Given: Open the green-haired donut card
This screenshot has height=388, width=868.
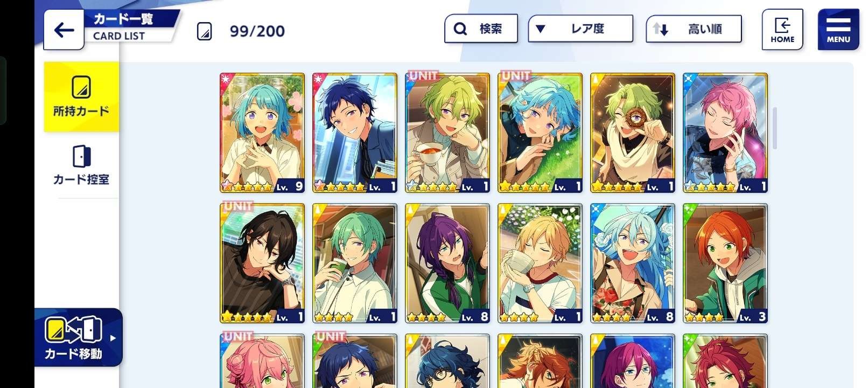Looking at the screenshot, I should point(633,133).
